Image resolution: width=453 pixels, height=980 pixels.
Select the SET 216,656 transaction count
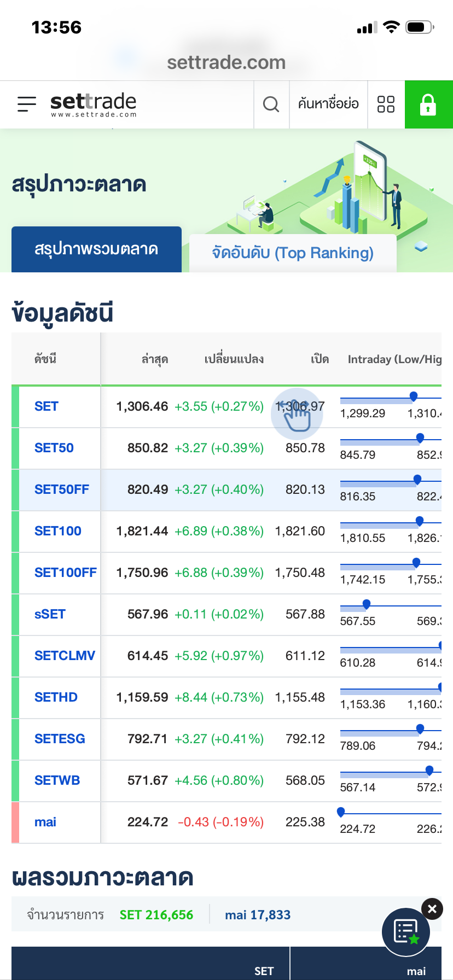(156, 915)
